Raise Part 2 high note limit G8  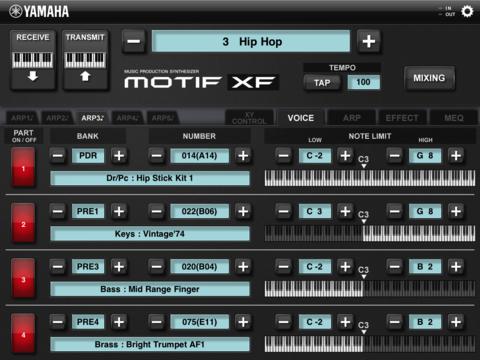456,211
